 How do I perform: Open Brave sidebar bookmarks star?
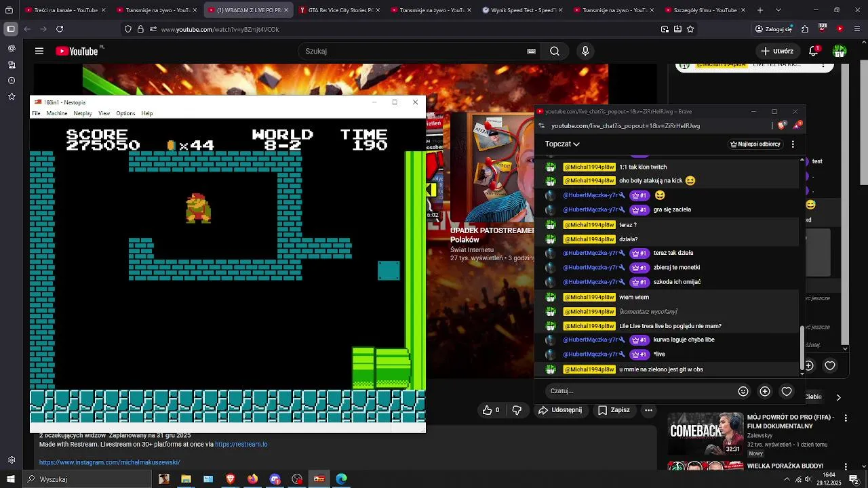pyautogui.click(x=12, y=97)
